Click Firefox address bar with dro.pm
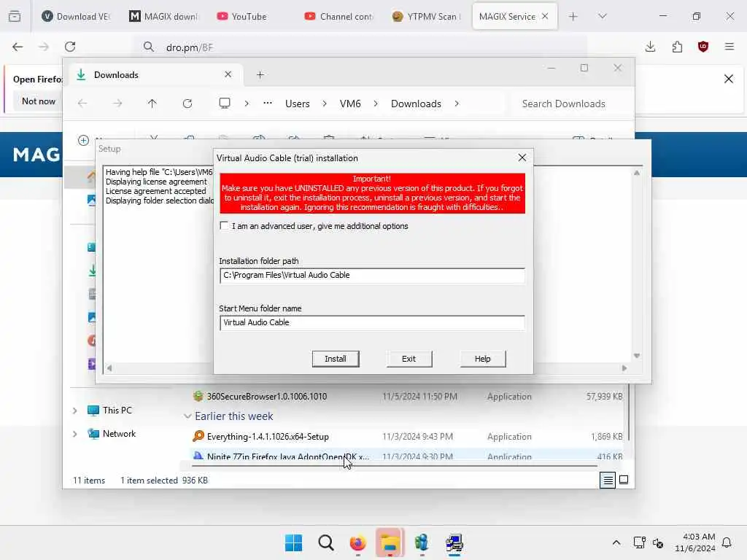The height and width of the screenshot is (560, 747). pos(362,47)
